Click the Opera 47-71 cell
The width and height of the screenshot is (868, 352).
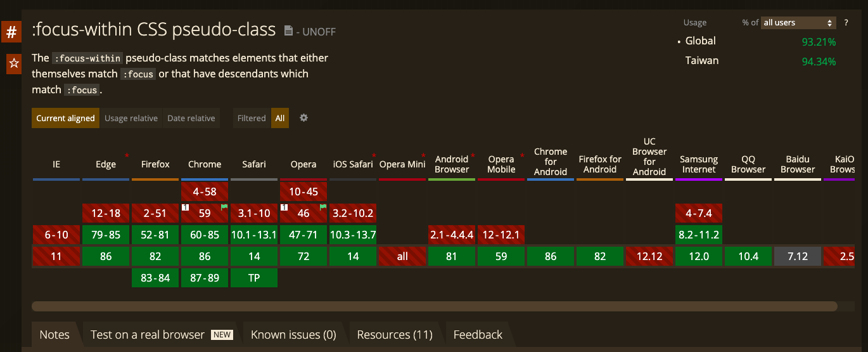(x=303, y=235)
